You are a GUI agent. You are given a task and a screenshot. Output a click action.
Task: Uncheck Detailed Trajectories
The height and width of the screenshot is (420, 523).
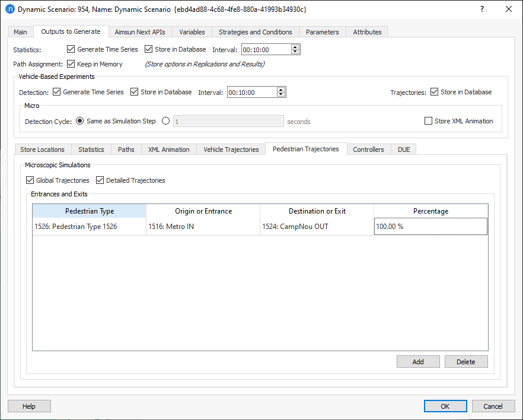click(100, 180)
